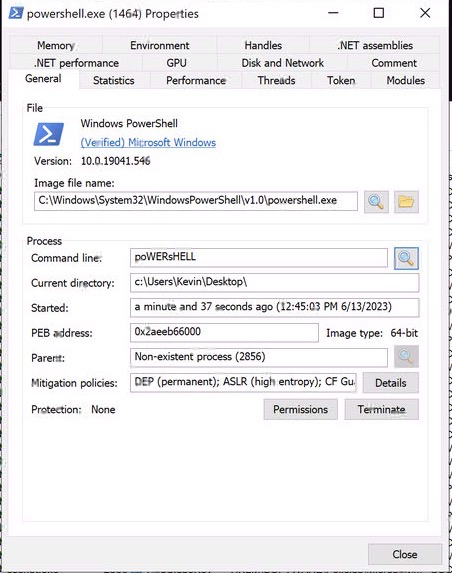The height and width of the screenshot is (573, 452).
Task: Click the Image file name path field
Action: tap(196, 201)
